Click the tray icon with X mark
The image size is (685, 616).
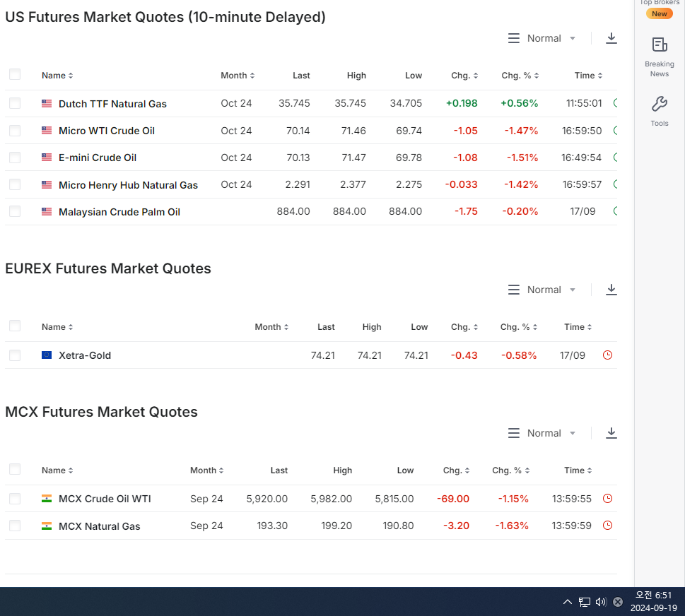pyautogui.click(x=618, y=602)
